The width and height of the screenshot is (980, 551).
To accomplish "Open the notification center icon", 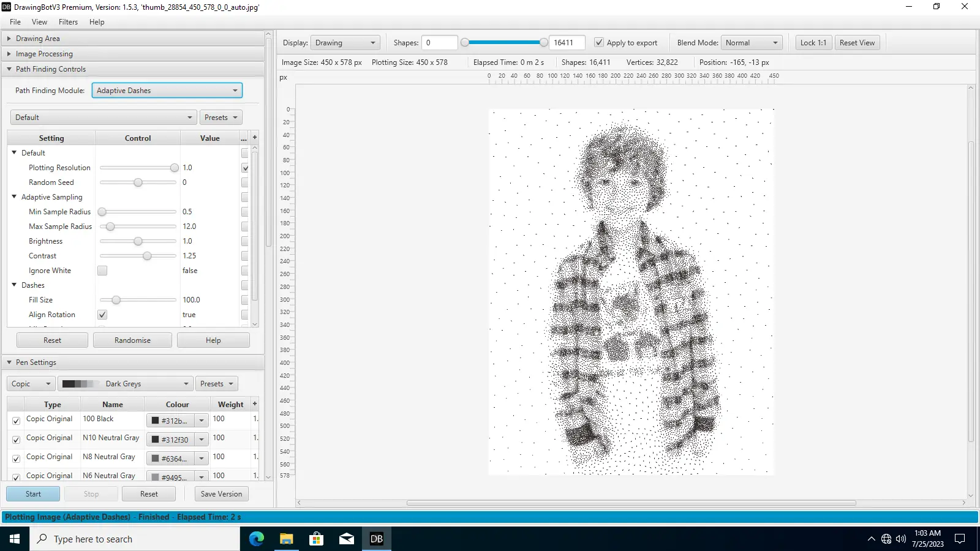I will [960, 539].
